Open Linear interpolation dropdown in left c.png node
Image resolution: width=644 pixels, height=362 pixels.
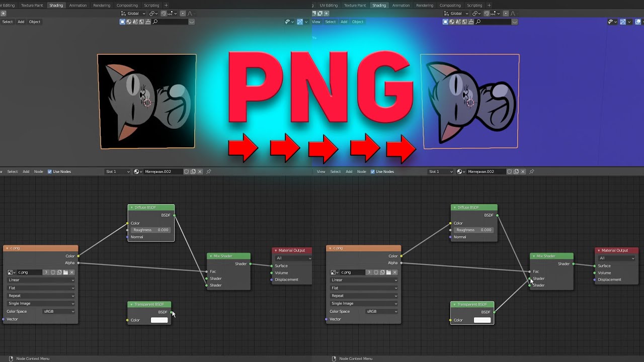(41, 280)
